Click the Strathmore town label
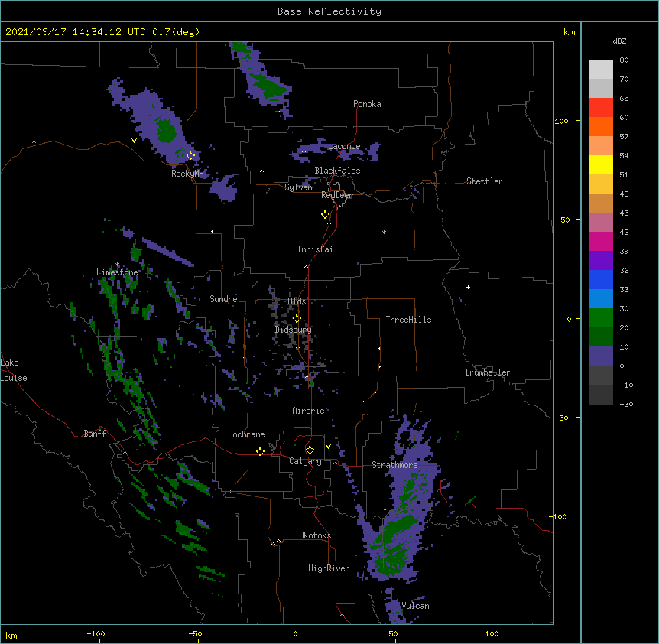The image size is (659, 644). 394,465
